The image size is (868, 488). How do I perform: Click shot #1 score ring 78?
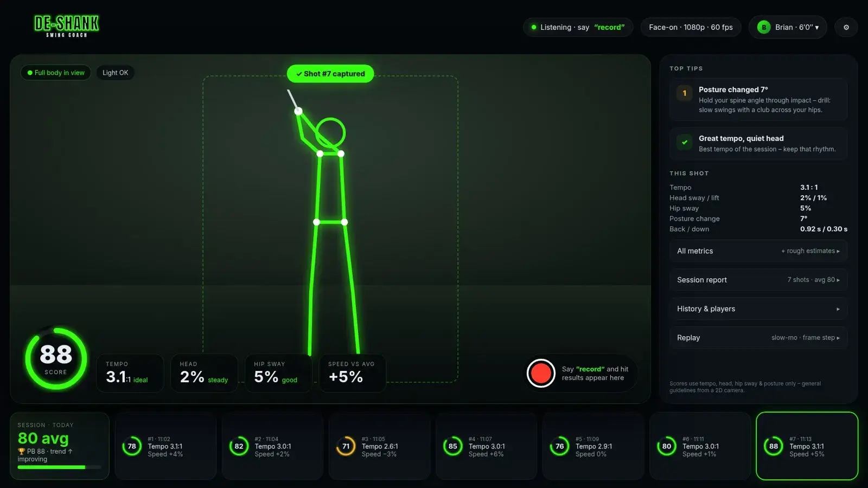pyautogui.click(x=132, y=446)
